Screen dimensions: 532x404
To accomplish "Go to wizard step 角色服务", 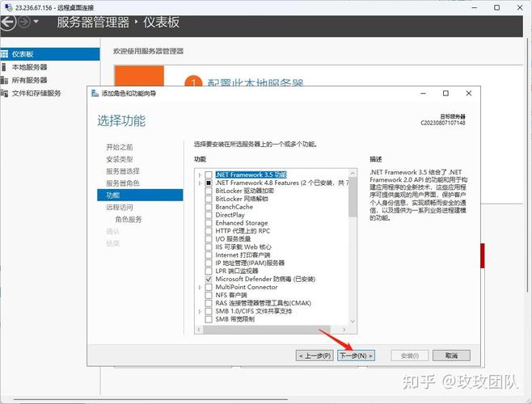I will coord(129,220).
